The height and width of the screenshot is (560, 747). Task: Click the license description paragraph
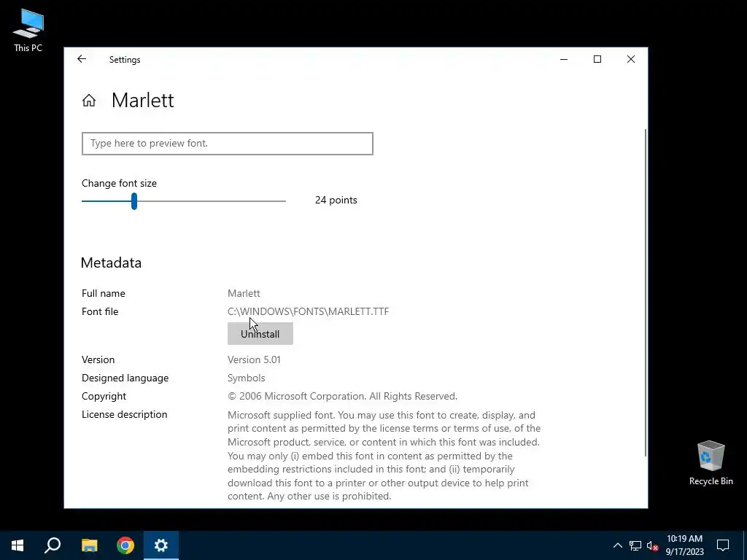pyautogui.click(x=384, y=455)
